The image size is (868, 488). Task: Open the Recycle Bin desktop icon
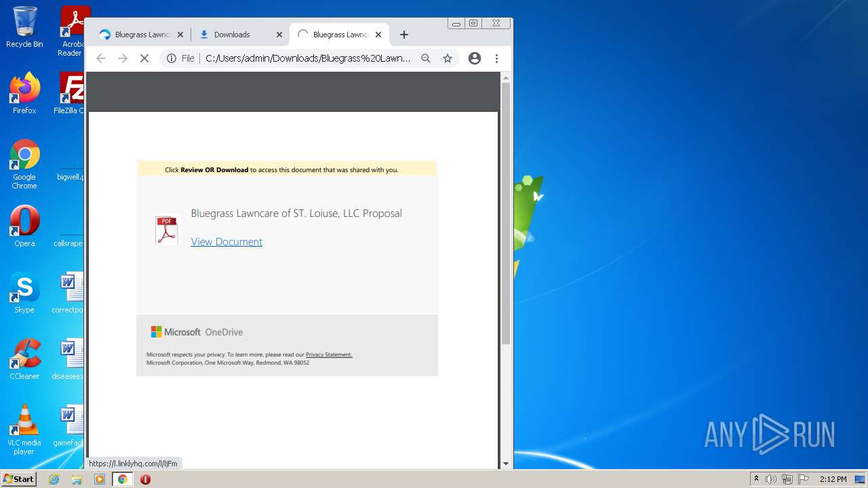click(24, 27)
